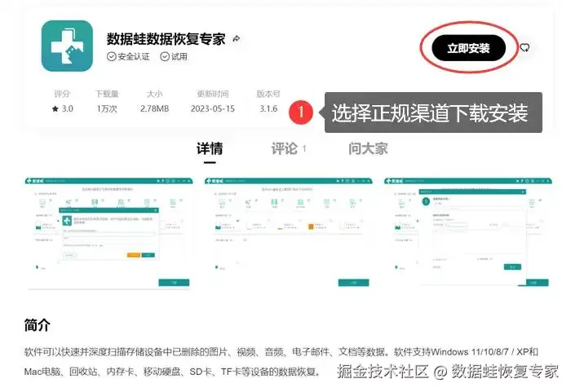This screenshot has height=392, width=571.
Task: Click the title 数据蛙数据恢复专家
Action: (x=166, y=39)
